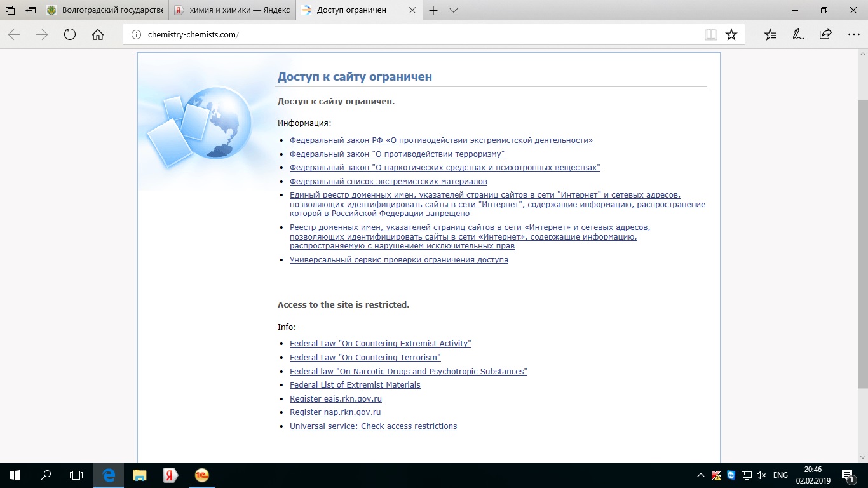Click the address bar with chemistry-chemists.com
Image resolution: width=868 pixels, height=488 pixels.
413,35
